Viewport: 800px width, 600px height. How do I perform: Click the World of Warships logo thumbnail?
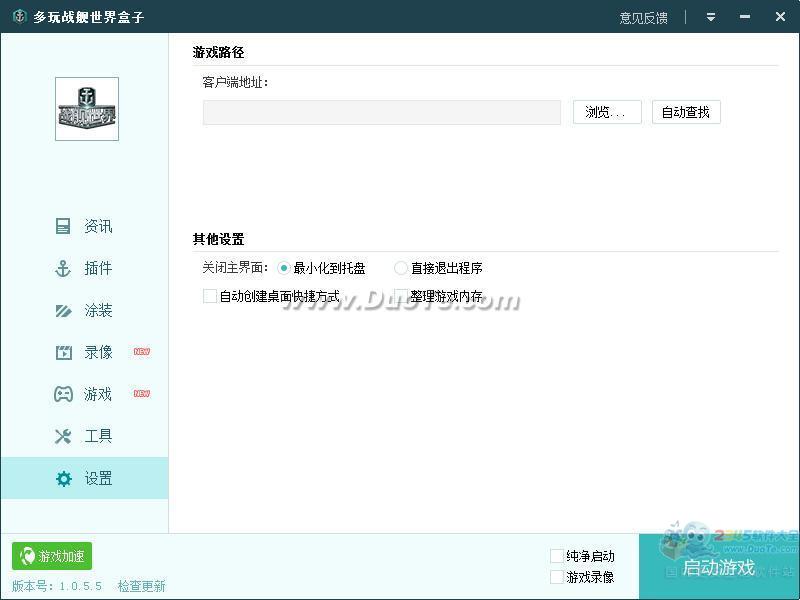(x=86, y=109)
